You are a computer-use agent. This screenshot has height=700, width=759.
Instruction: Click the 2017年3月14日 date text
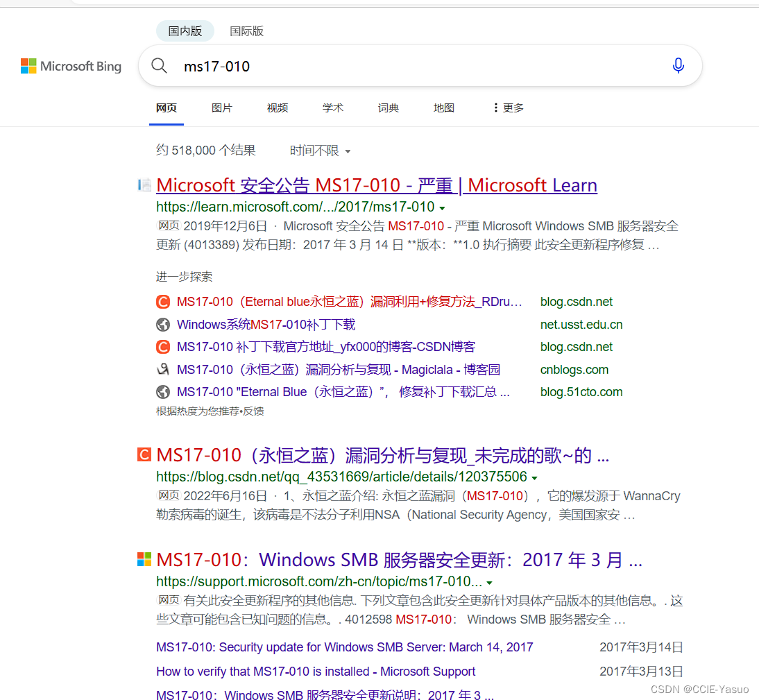coord(641,647)
